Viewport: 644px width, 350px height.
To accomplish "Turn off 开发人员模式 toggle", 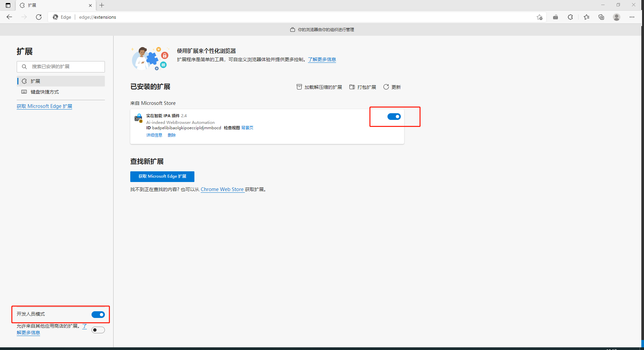I will (98, 315).
